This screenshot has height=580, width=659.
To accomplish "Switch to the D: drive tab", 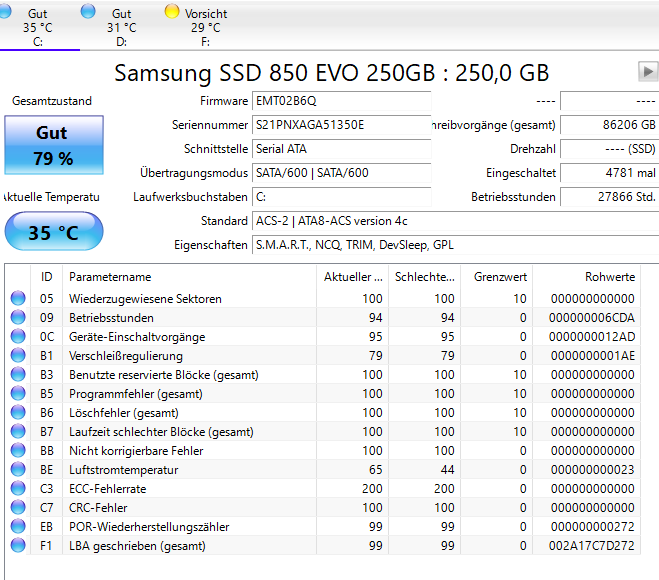I will (121, 27).
